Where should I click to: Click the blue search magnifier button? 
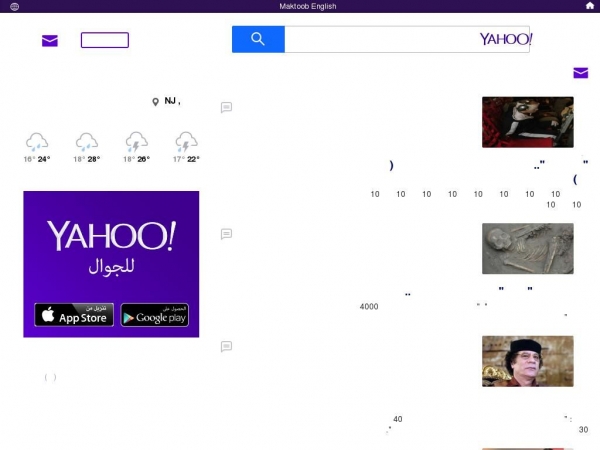point(258,39)
